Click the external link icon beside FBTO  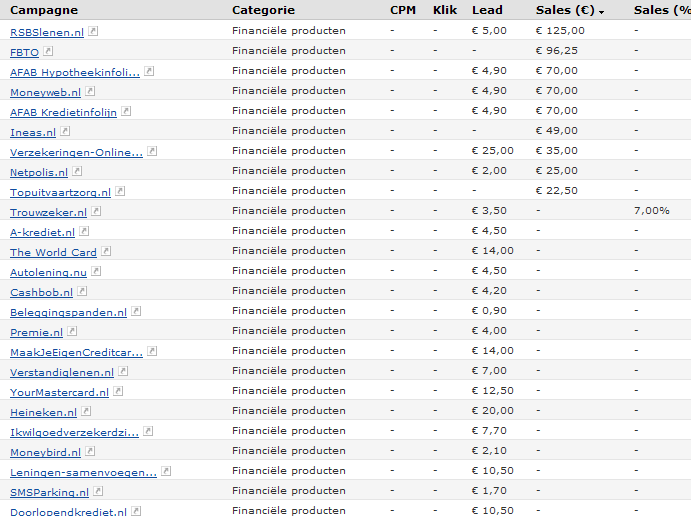pos(48,51)
